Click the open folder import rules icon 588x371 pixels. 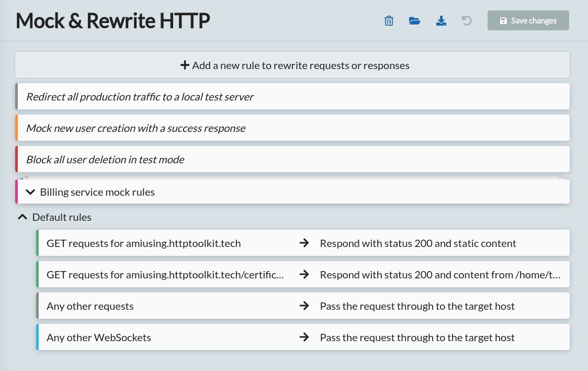[x=415, y=21]
